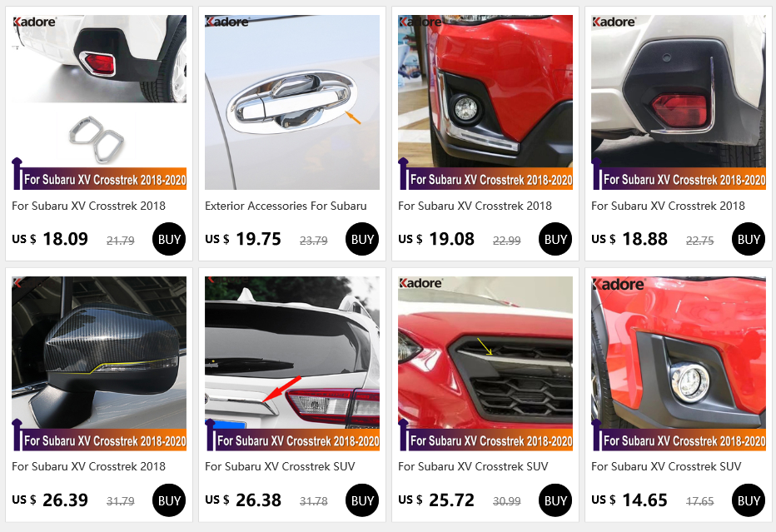776x532 pixels.
Task: Open the chrome fog lamp ring image
Action: pyautogui.click(x=678, y=363)
